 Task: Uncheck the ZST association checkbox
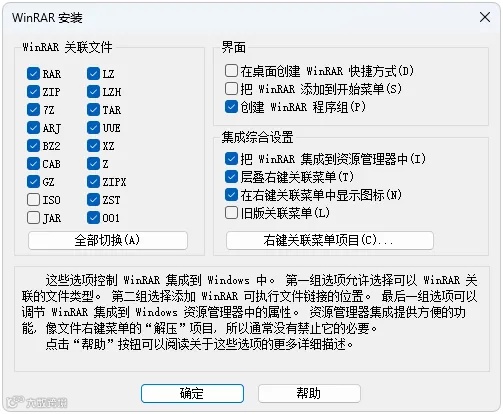pyautogui.click(x=93, y=200)
